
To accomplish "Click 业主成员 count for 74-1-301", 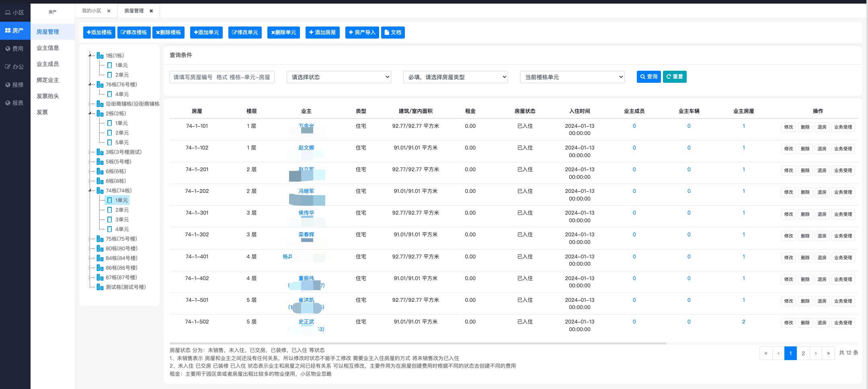I will pos(634,213).
